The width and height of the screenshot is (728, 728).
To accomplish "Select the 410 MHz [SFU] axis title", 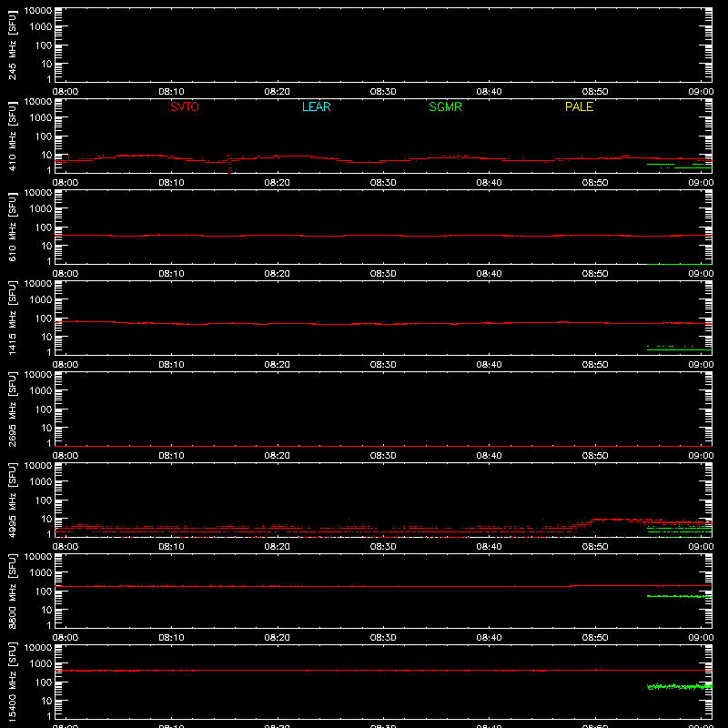I will 12,136.
